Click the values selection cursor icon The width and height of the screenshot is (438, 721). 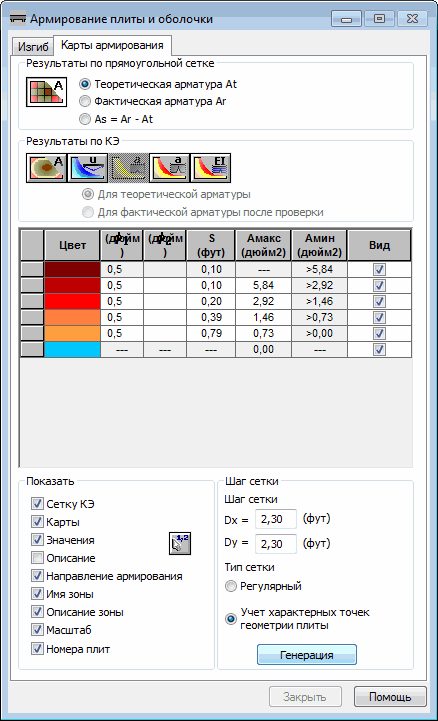pyautogui.click(x=180, y=544)
